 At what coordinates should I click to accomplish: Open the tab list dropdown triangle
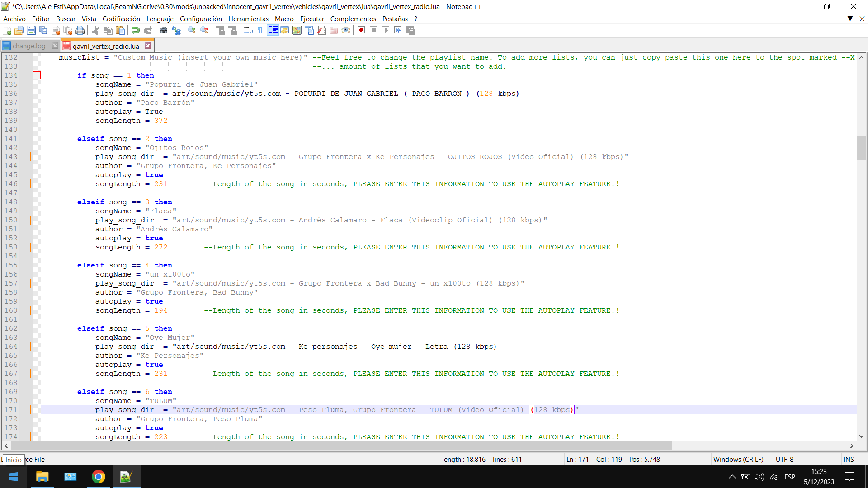tap(850, 19)
